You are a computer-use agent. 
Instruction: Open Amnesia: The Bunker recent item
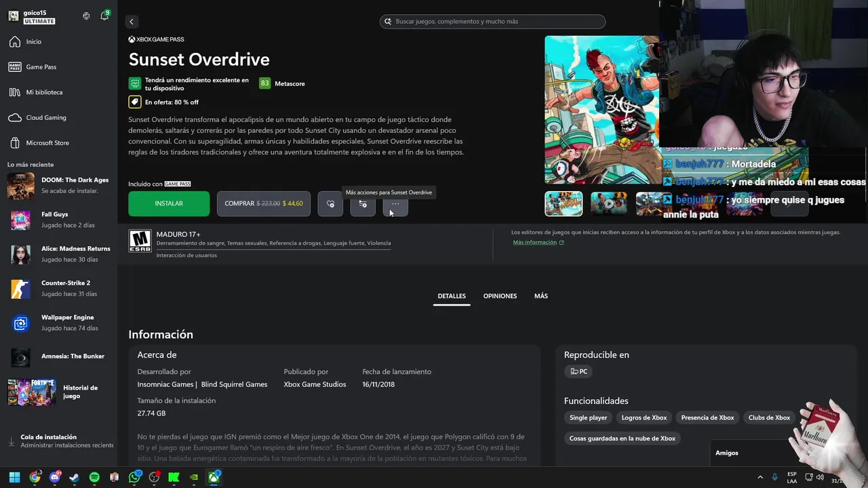click(x=60, y=357)
